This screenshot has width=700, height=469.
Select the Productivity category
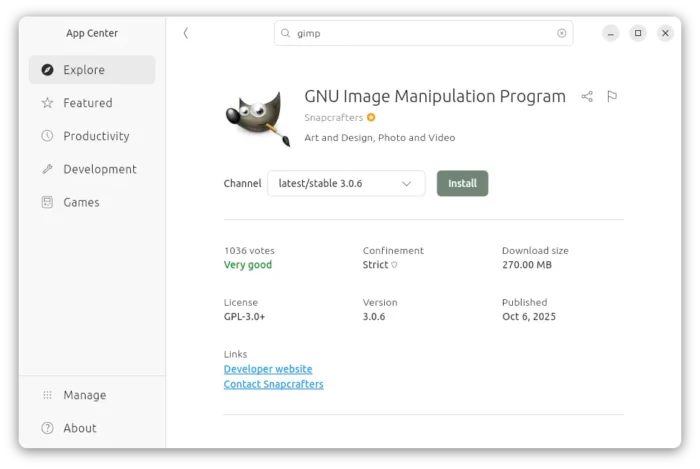[x=96, y=136]
